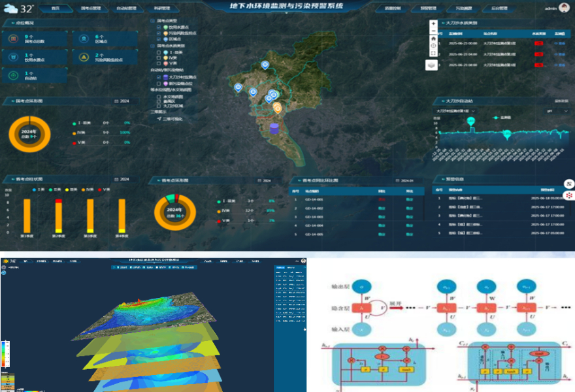The width and height of the screenshot is (575, 392).
Task: Click the fullscreen icon on map controls
Action: point(434,52)
